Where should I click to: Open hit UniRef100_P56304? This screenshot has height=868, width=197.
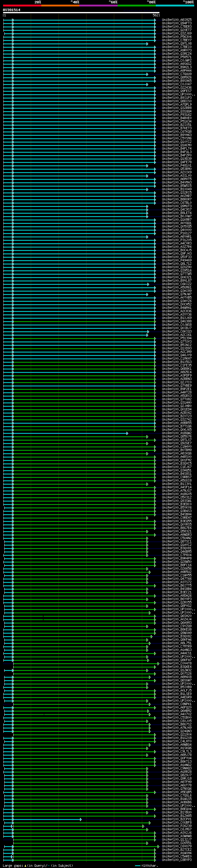(177, 37)
